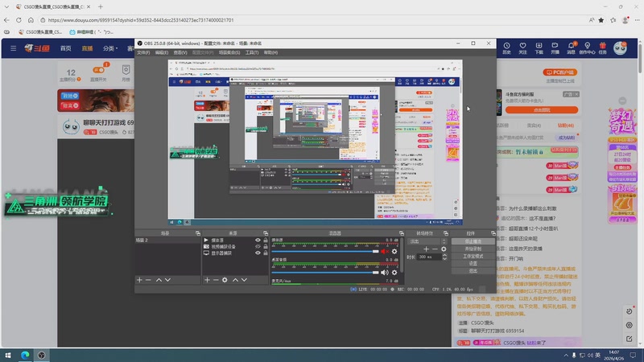The image size is (644, 362).
Task: Remove scene transition with minus icon
Action: pyautogui.click(x=435, y=249)
